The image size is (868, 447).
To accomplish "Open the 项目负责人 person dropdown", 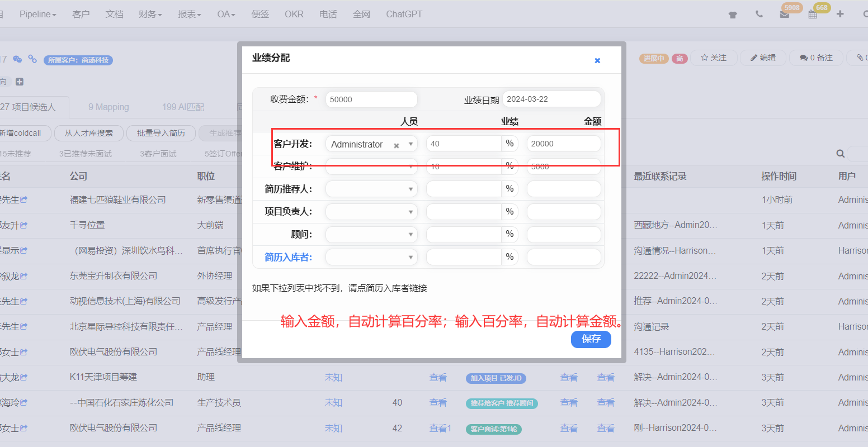I will click(371, 212).
